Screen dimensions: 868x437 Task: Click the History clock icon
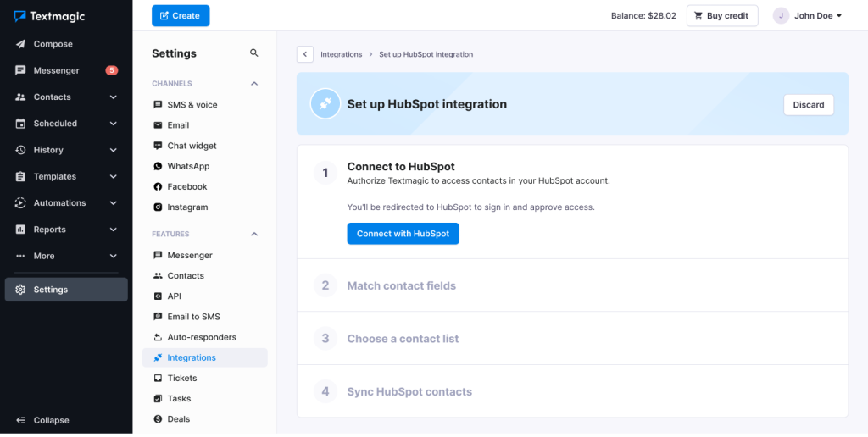[x=20, y=150]
